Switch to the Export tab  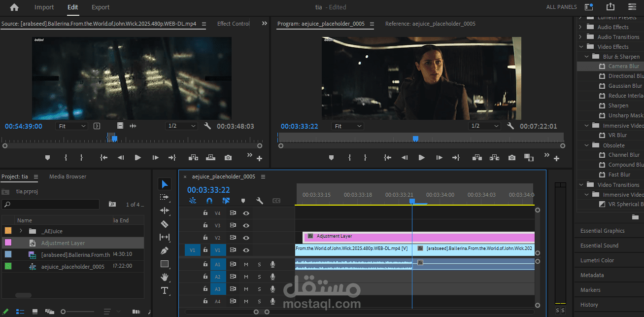(x=101, y=7)
